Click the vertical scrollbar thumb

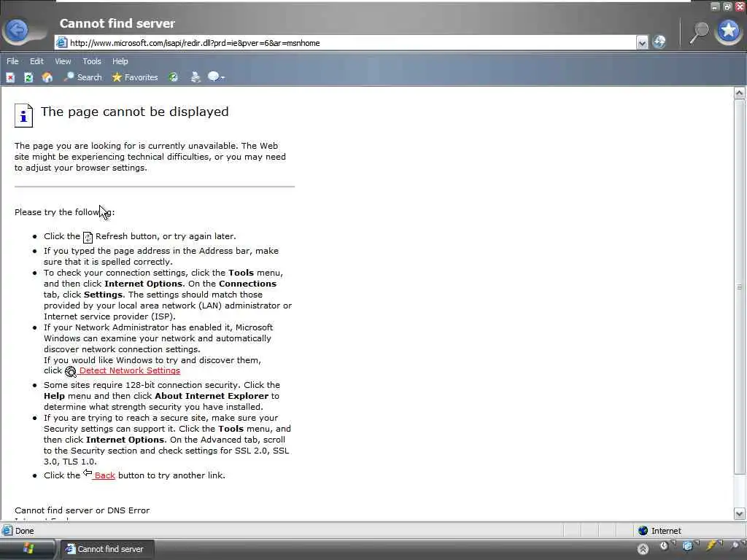click(740, 287)
